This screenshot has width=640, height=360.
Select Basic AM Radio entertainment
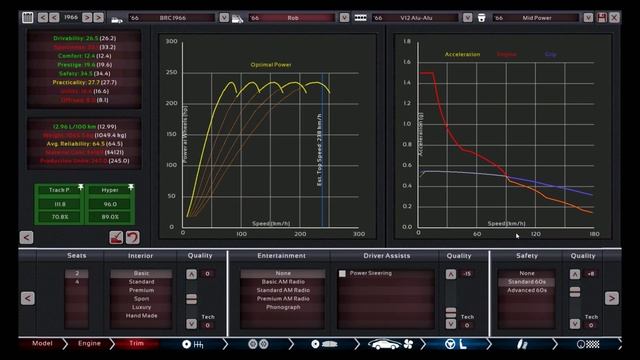pos(283,282)
